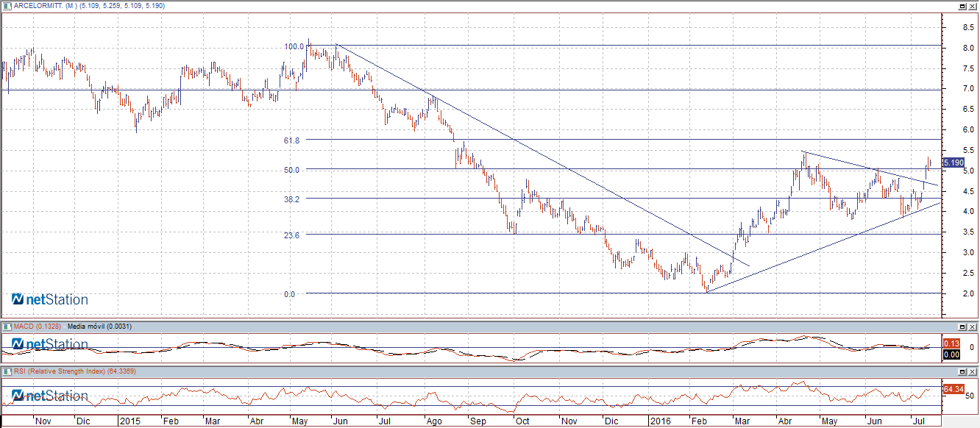Maximize the MACD indicator panel

coord(962,326)
